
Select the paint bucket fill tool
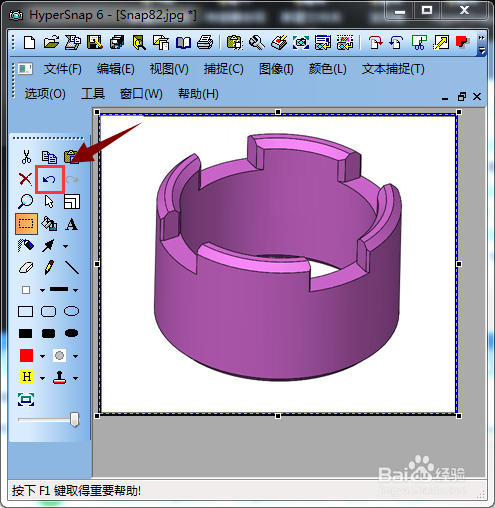pyautogui.click(x=49, y=224)
